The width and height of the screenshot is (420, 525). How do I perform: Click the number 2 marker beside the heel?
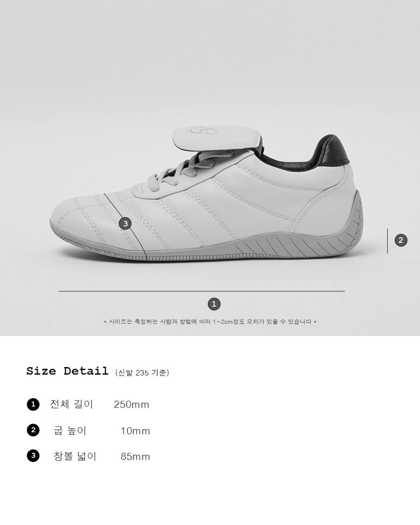click(401, 240)
